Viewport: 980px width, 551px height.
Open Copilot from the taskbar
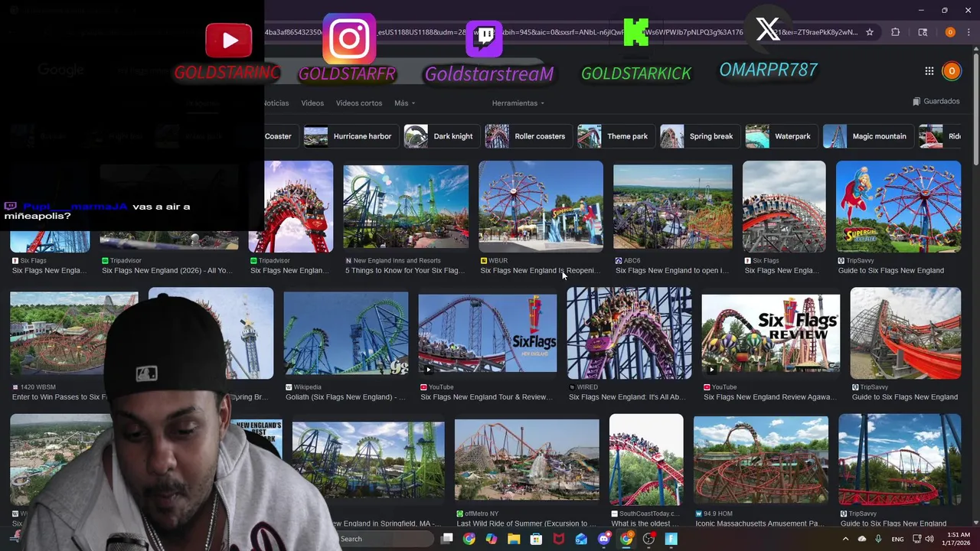[x=492, y=539]
